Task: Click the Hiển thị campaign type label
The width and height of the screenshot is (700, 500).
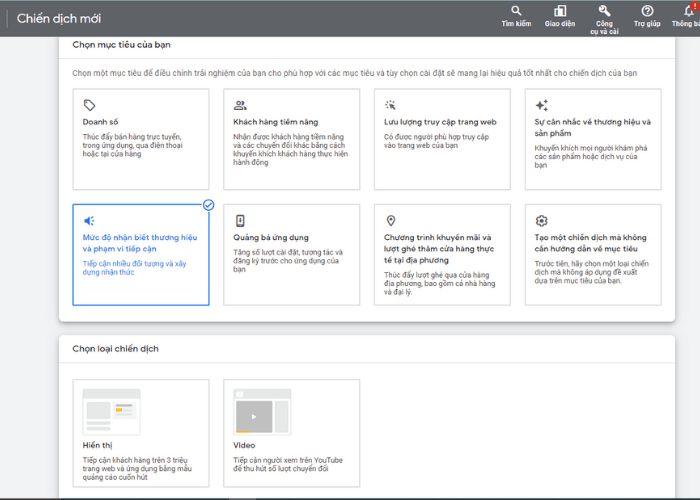Action: (97, 445)
